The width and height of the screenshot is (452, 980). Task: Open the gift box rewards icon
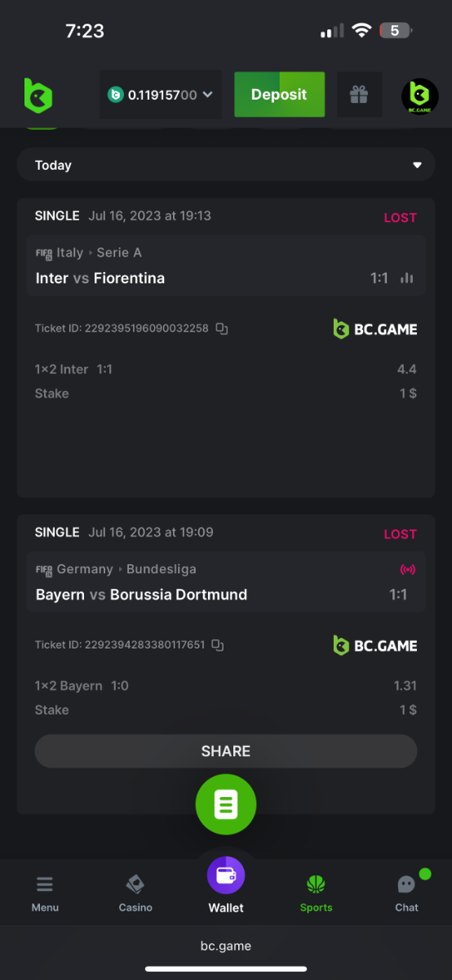click(x=359, y=95)
